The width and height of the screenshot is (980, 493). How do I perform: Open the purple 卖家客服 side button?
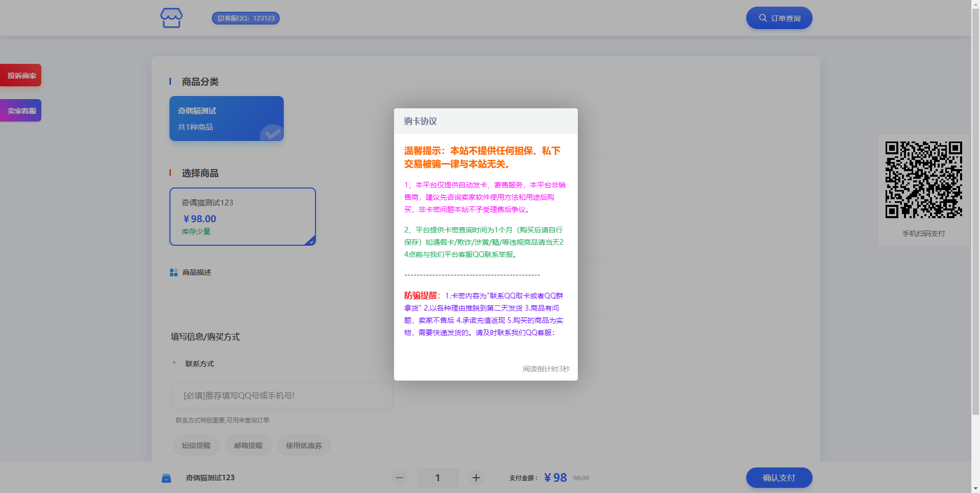click(x=20, y=110)
